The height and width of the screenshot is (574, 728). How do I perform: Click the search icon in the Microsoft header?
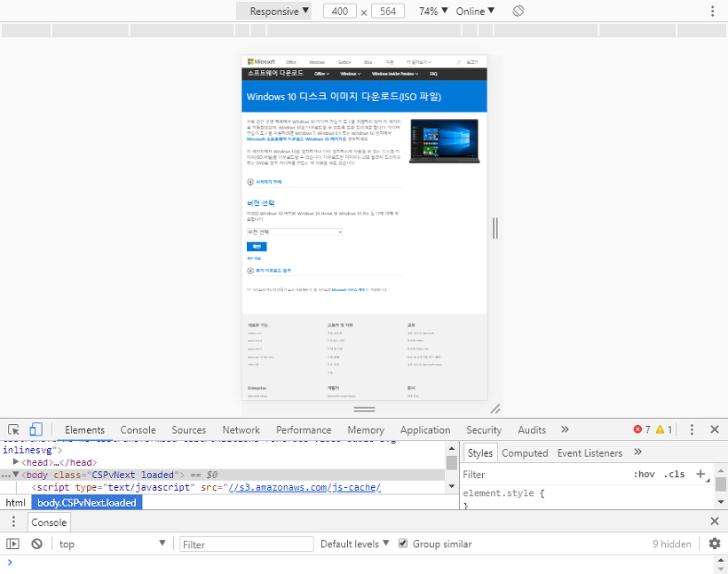458,62
